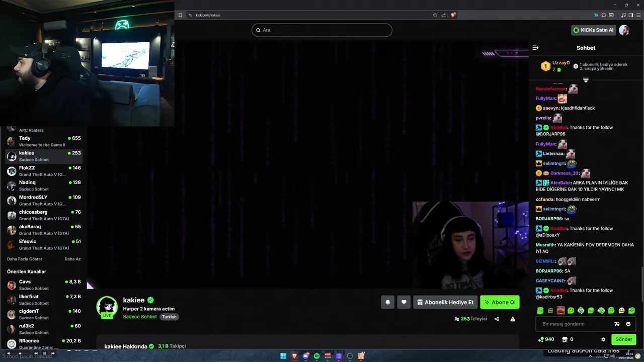The image size is (644, 362).
Task: Open Nadinq channel in the sidebar
Action: pyautogui.click(x=44, y=186)
